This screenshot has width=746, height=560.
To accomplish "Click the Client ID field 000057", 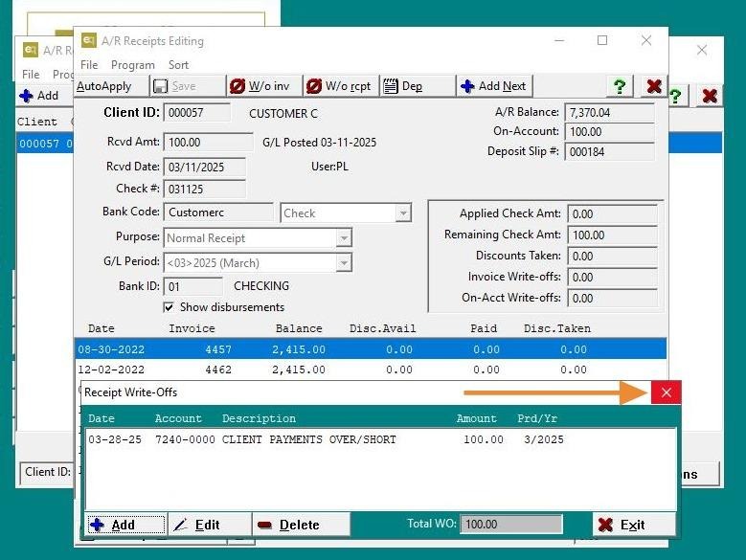I will click(x=196, y=113).
